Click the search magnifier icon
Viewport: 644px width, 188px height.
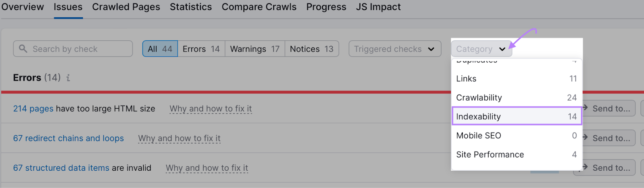(23, 49)
